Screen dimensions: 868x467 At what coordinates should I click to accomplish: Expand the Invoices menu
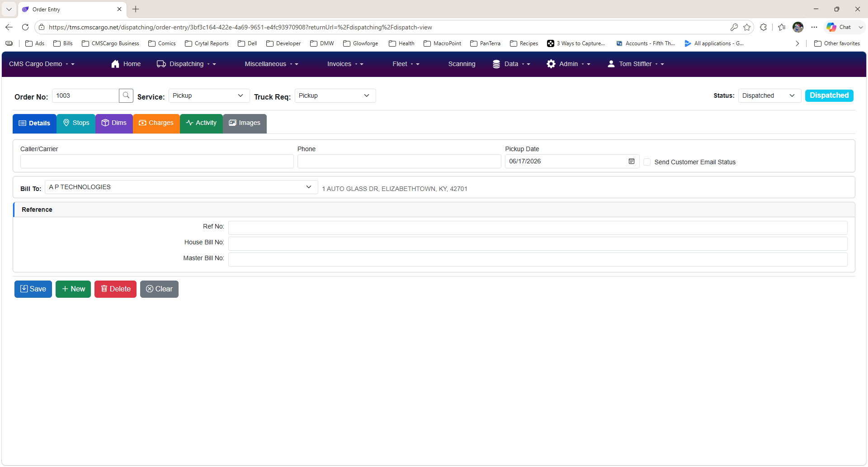(x=345, y=64)
